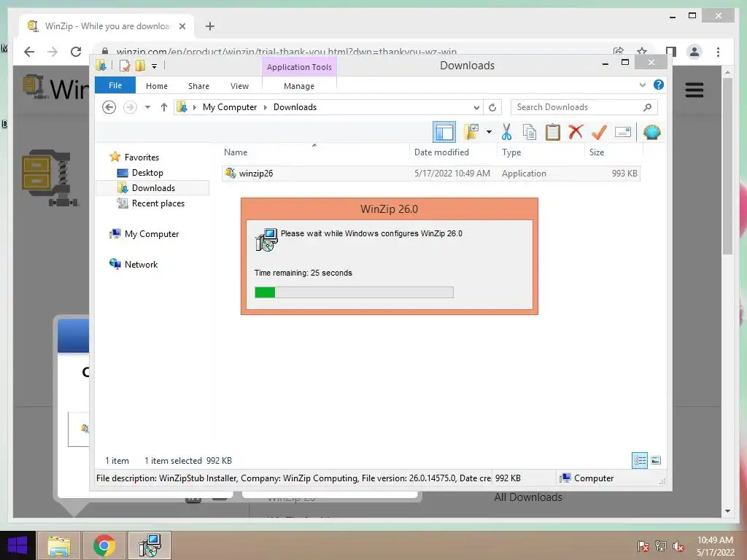The height and width of the screenshot is (560, 747).
Task: Open the dropdown arrow beside folder options icon
Action: (x=489, y=132)
